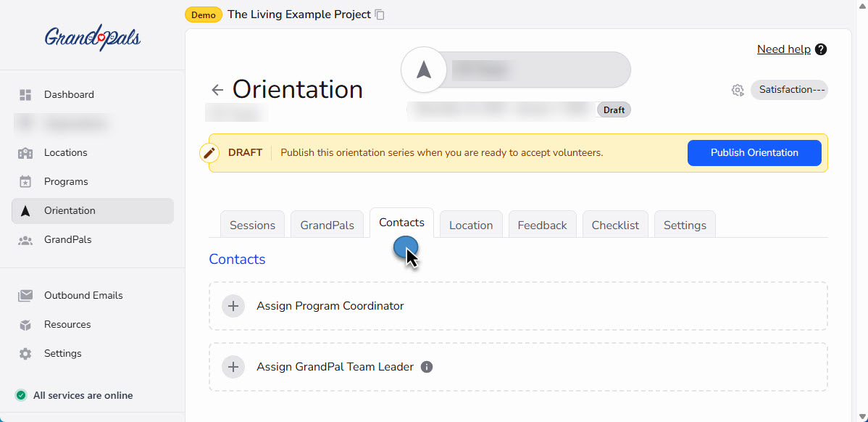The image size is (868, 422).
Task: Open the Checklist tab
Action: [x=615, y=224]
